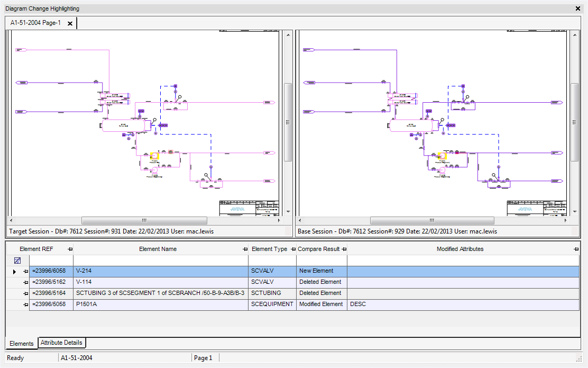This screenshot has width=588, height=368.
Task: Click the Element REF filter field
Action: pos(51,260)
